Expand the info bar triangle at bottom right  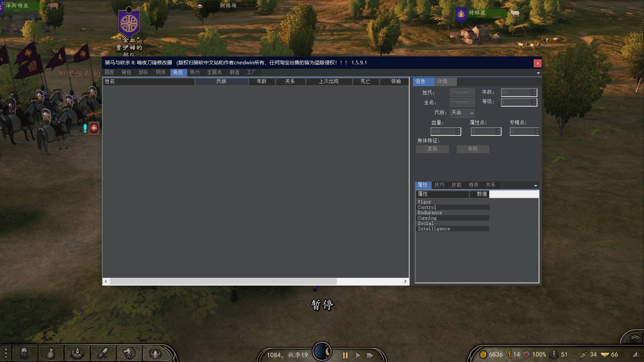point(636,354)
